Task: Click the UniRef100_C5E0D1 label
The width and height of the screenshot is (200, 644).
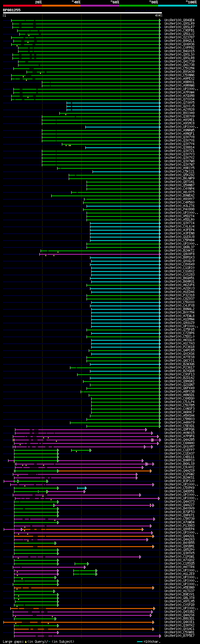Action: pos(179,426)
